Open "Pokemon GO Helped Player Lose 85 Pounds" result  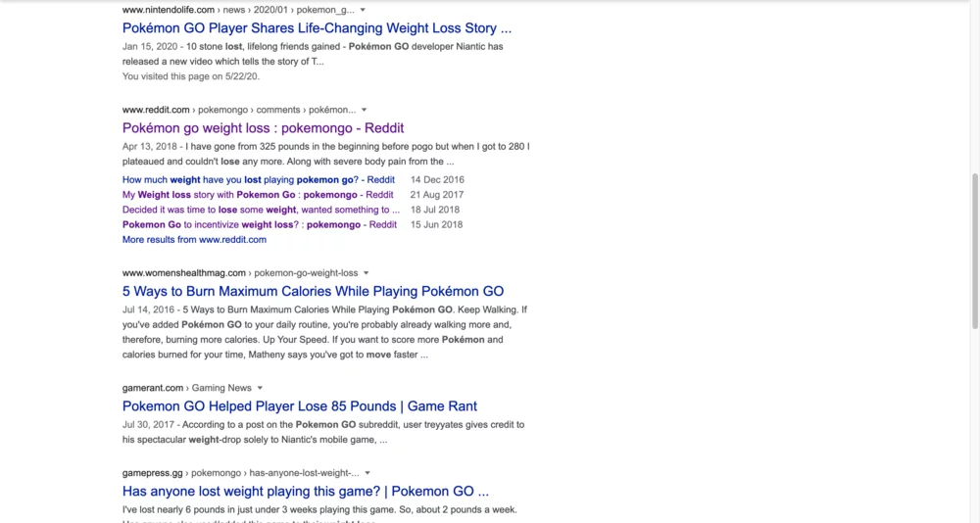(x=299, y=405)
